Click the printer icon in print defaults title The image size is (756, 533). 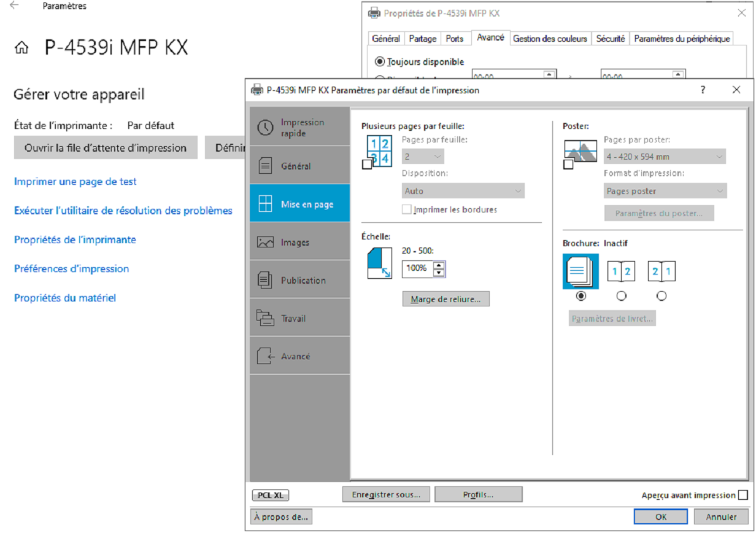point(256,90)
